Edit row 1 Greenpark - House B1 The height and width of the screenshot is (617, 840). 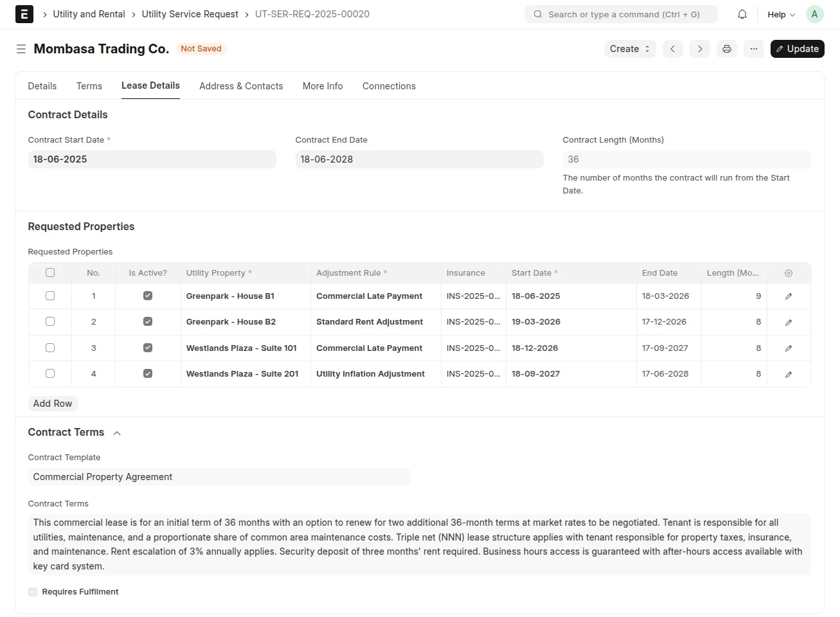coord(789,296)
